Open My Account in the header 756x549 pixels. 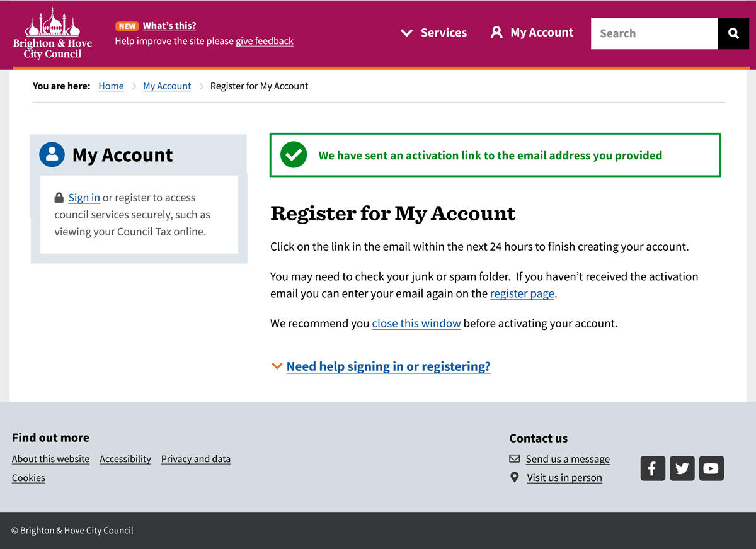coord(532,33)
